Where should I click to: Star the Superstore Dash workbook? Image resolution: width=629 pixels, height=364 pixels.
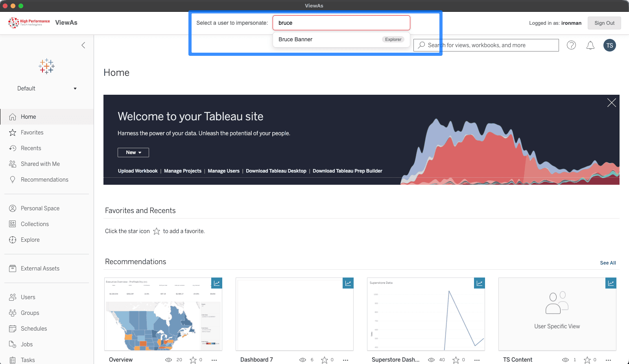[x=456, y=360]
